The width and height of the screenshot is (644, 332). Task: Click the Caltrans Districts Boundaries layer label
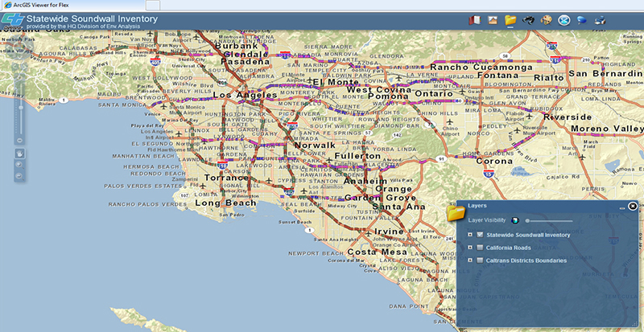[x=526, y=260]
